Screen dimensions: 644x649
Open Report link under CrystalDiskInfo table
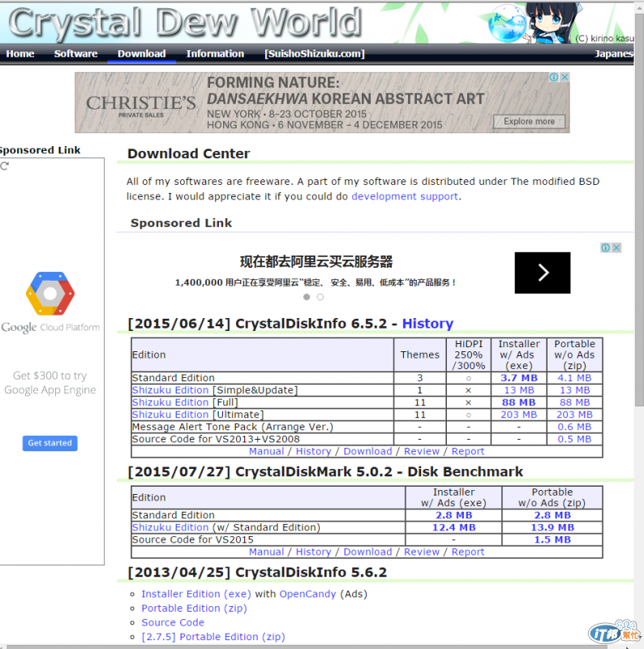468,451
